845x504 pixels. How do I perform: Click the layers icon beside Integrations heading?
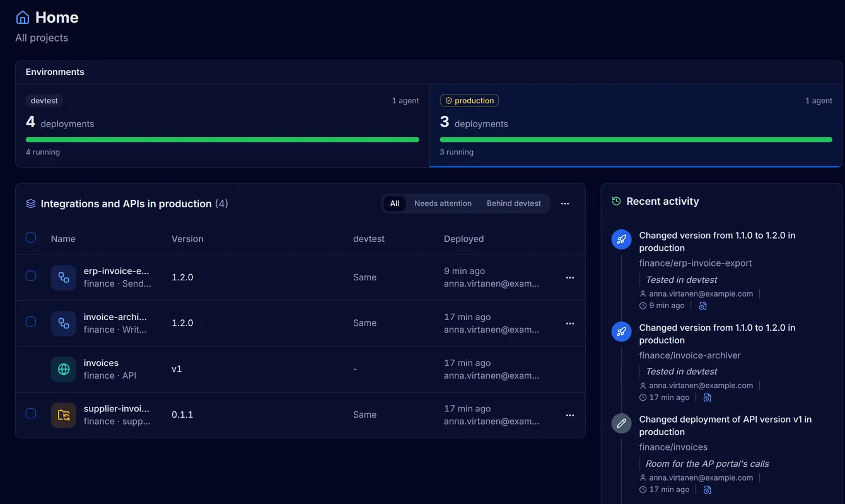(x=31, y=203)
